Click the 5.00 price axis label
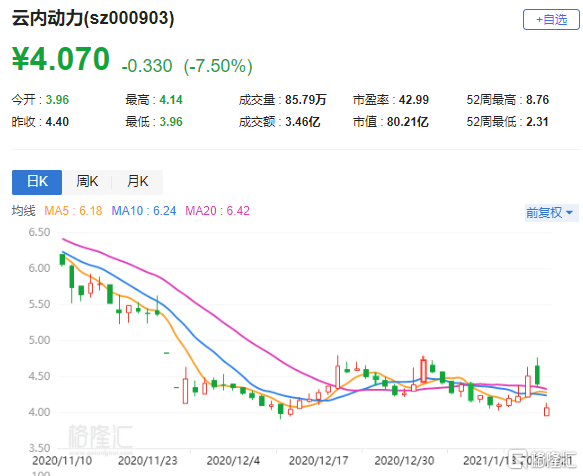The width and height of the screenshot is (583, 476). tap(39, 340)
